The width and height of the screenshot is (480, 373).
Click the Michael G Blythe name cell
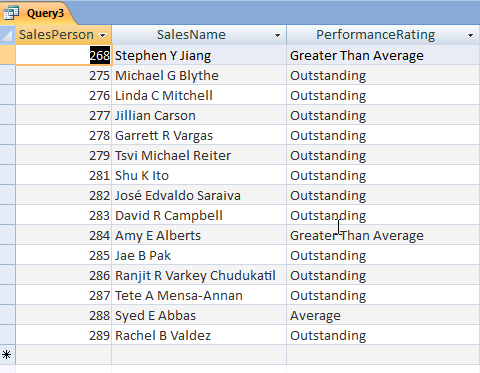[x=199, y=75]
